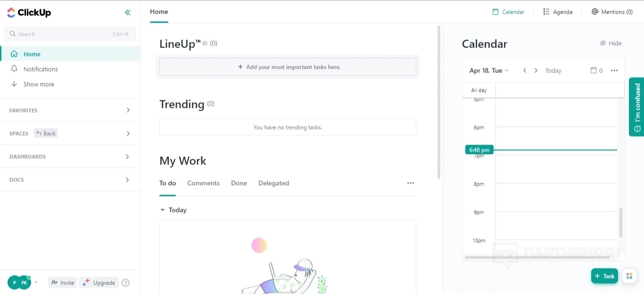Click the ClickUp logo

[29, 13]
